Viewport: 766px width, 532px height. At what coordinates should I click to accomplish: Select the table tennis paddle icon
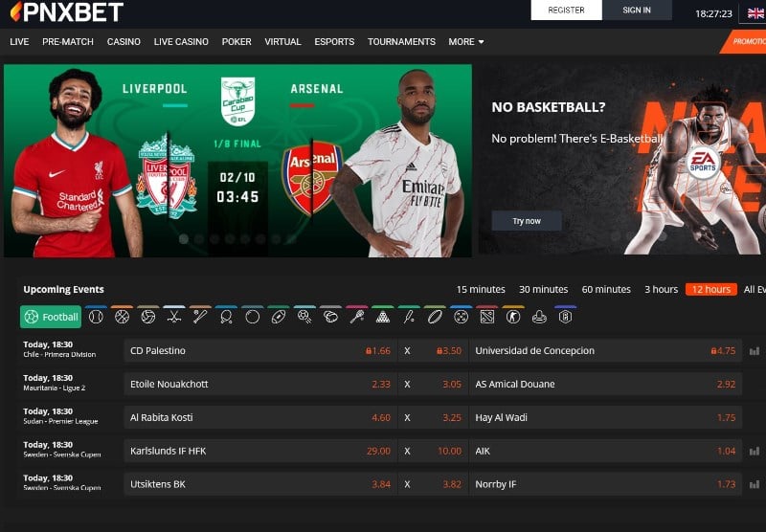(x=226, y=318)
